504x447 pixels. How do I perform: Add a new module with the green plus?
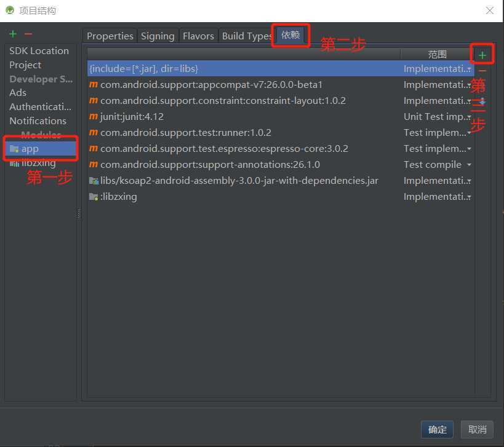pos(13,34)
